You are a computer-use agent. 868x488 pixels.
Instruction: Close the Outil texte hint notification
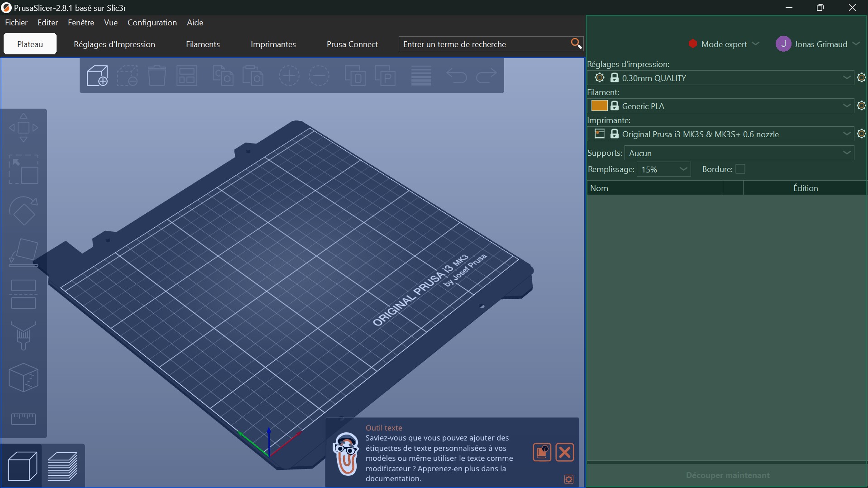point(565,452)
